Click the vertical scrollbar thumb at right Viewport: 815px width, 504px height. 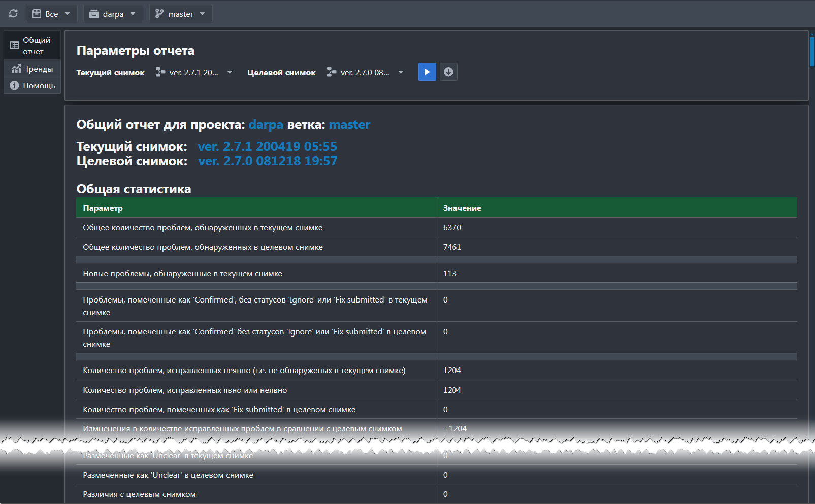pyautogui.click(x=812, y=52)
